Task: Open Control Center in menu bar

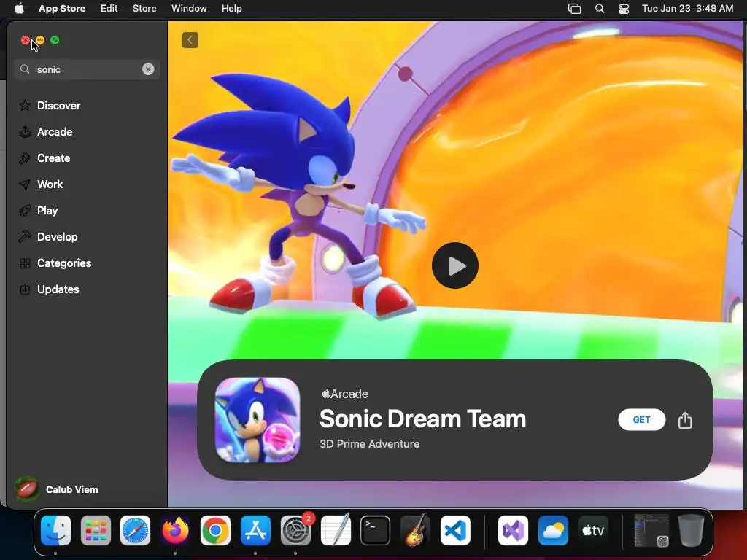Action: (x=624, y=9)
